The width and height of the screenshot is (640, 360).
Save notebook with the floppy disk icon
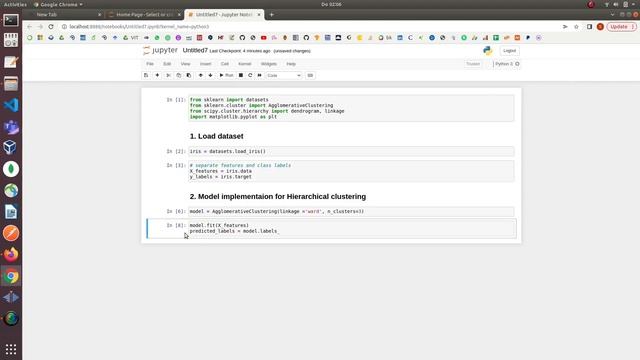click(x=146, y=76)
